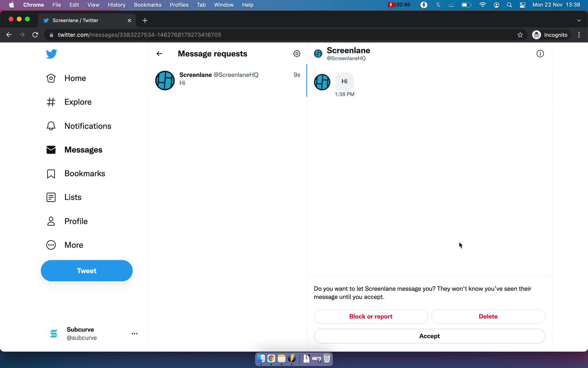
Task: Open the Messages section
Action: (83, 149)
